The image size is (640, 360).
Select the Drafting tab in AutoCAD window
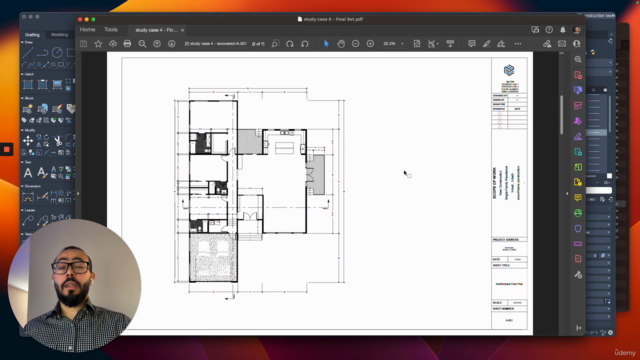tap(32, 35)
